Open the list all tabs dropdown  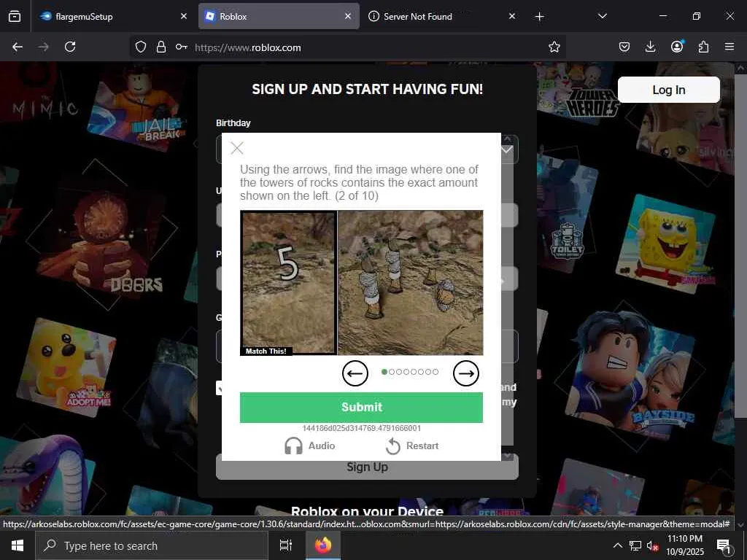click(602, 16)
